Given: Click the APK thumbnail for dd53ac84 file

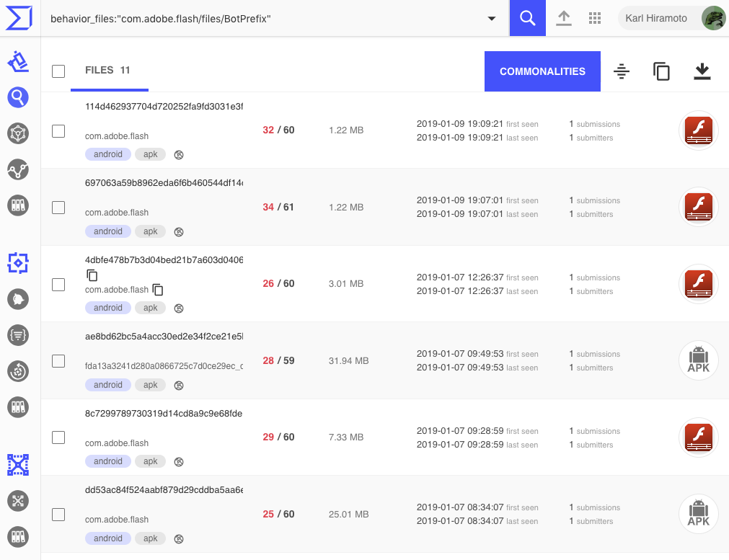Looking at the screenshot, I should pyautogui.click(x=698, y=514).
